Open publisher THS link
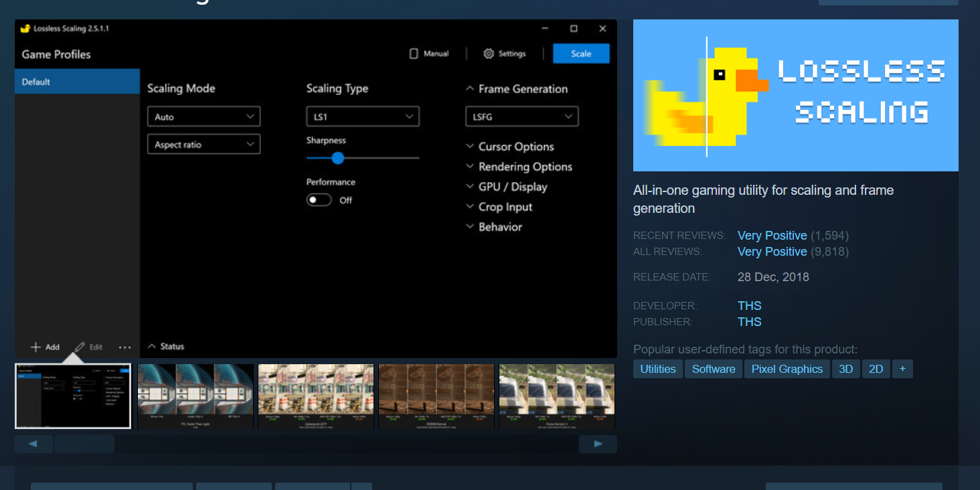This screenshot has height=490, width=980. tap(749, 322)
